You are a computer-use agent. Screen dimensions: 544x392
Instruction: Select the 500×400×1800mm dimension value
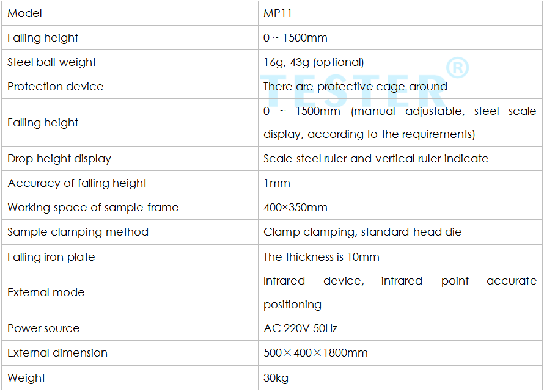[316, 353]
